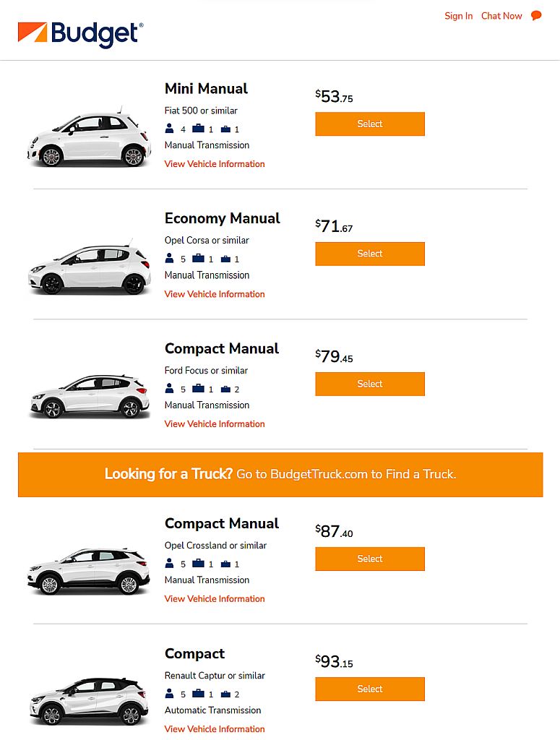The image size is (560, 740).
Task: View Vehicle Information for the Opel Corsa
Action: 214,294
